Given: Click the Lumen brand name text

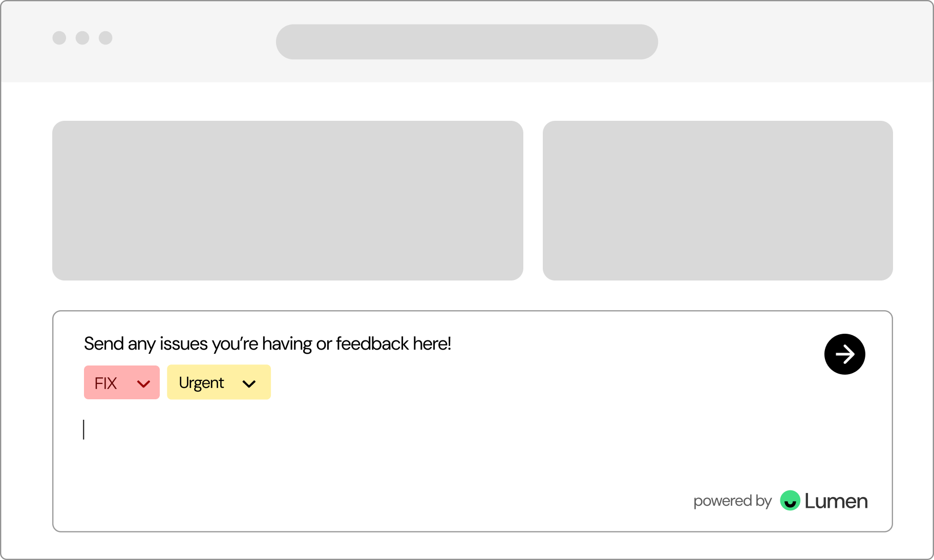Looking at the screenshot, I should [x=836, y=501].
